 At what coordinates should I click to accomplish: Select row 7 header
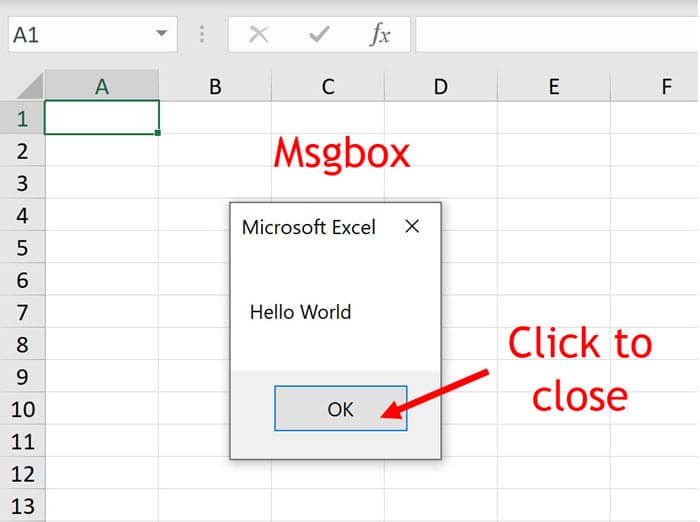click(22, 312)
